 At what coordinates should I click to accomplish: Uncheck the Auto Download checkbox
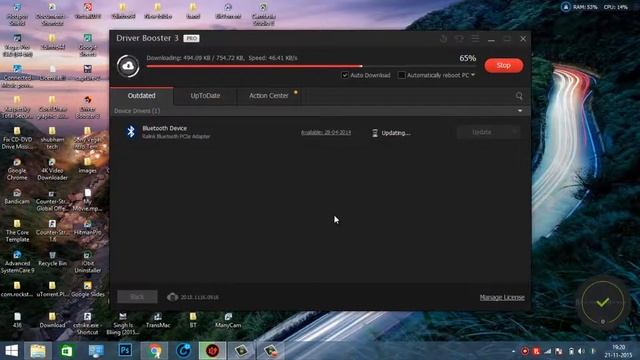pyautogui.click(x=345, y=75)
